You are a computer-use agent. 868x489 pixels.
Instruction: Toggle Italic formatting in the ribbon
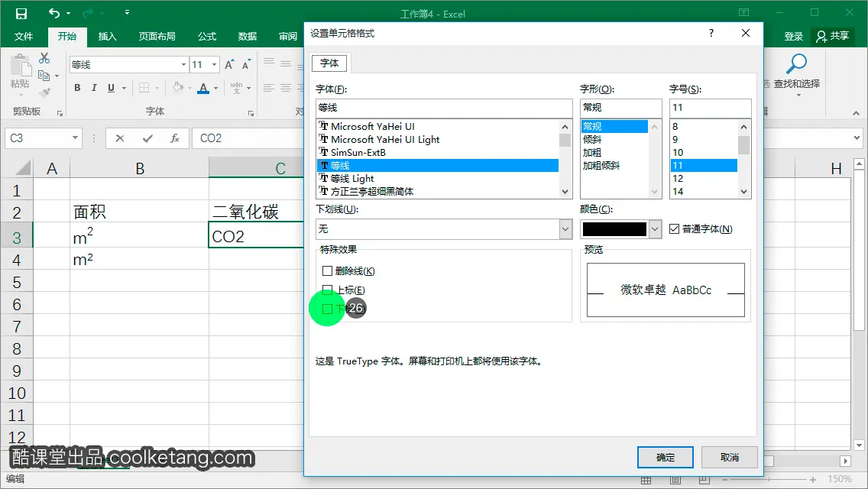click(94, 88)
